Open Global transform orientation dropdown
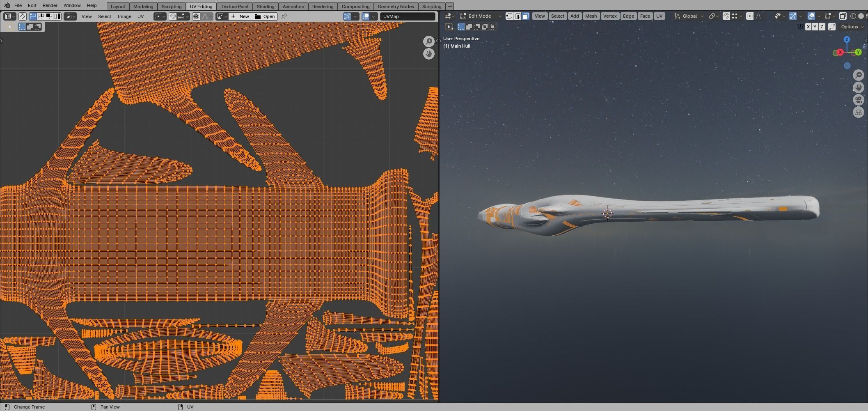Image resolution: width=868 pixels, height=411 pixels. click(689, 16)
